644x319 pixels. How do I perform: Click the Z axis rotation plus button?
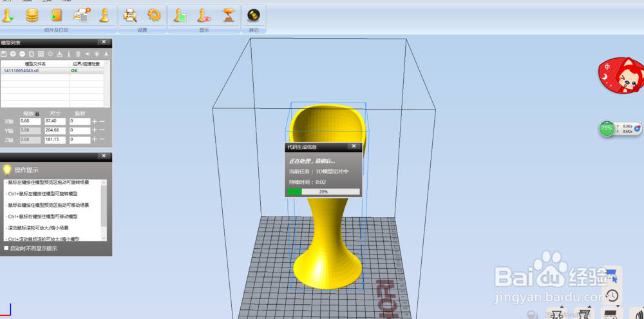click(95, 140)
